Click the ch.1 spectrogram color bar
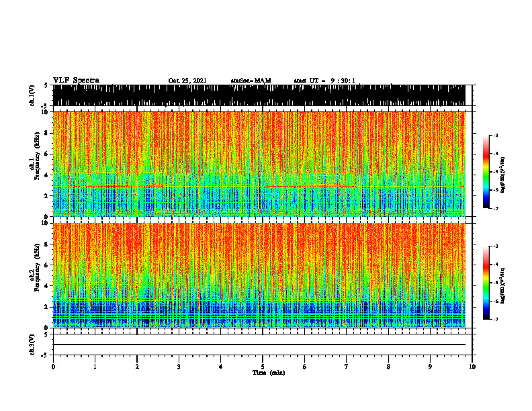This screenshot has height=411, width=532. [x=486, y=172]
